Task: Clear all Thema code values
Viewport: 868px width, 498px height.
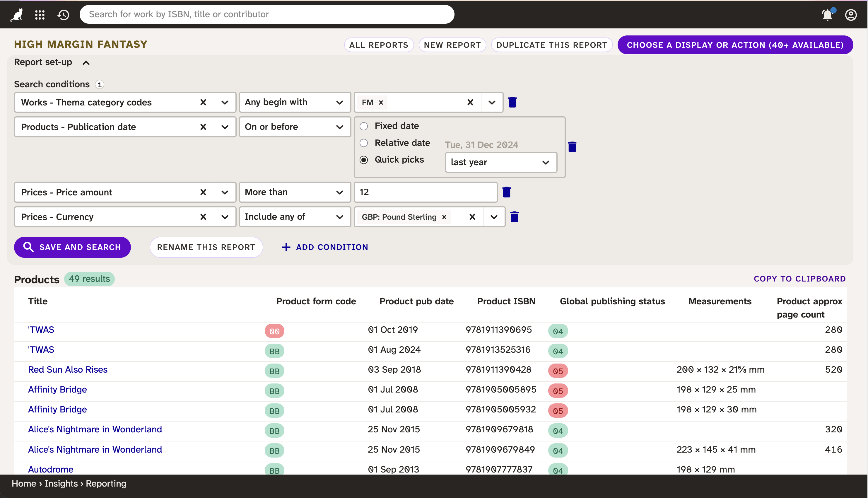Action: point(470,102)
